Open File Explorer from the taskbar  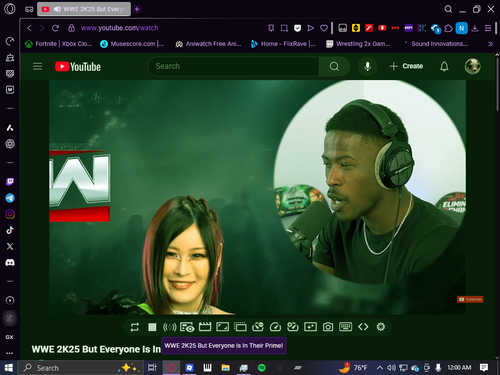[226, 368]
